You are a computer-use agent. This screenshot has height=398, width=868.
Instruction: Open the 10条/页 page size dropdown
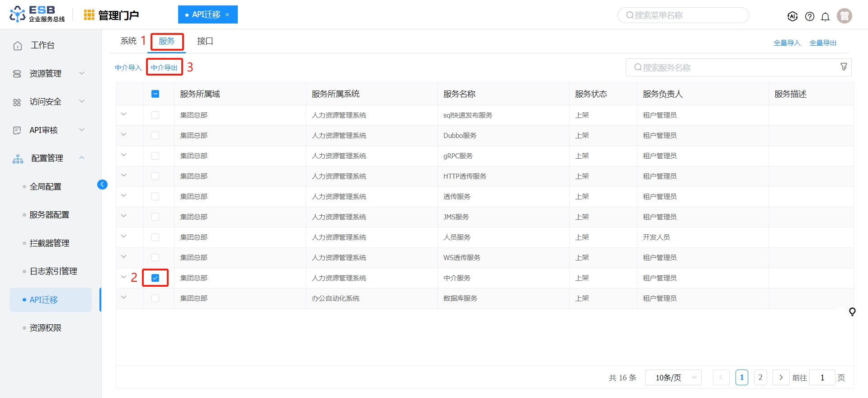click(673, 377)
